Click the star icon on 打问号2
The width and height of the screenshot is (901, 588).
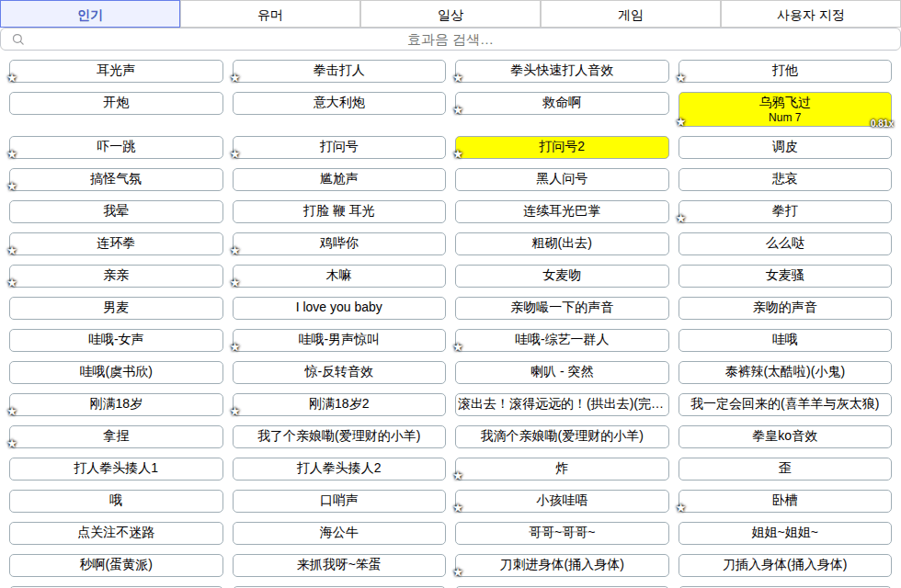(458, 154)
